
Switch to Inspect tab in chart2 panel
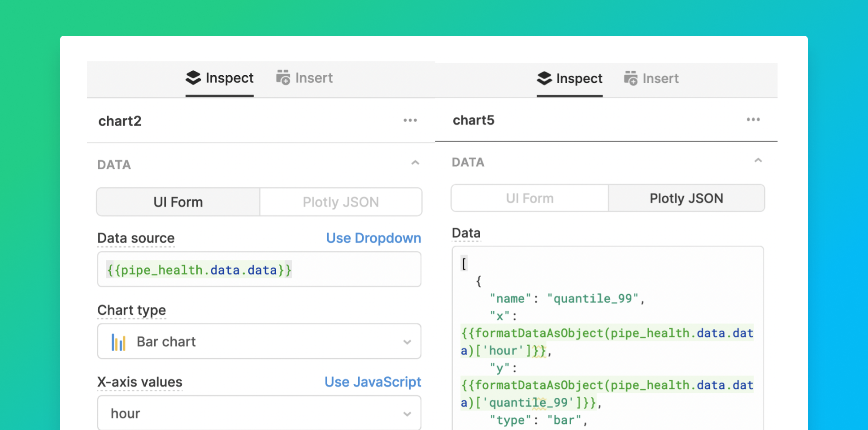point(220,78)
